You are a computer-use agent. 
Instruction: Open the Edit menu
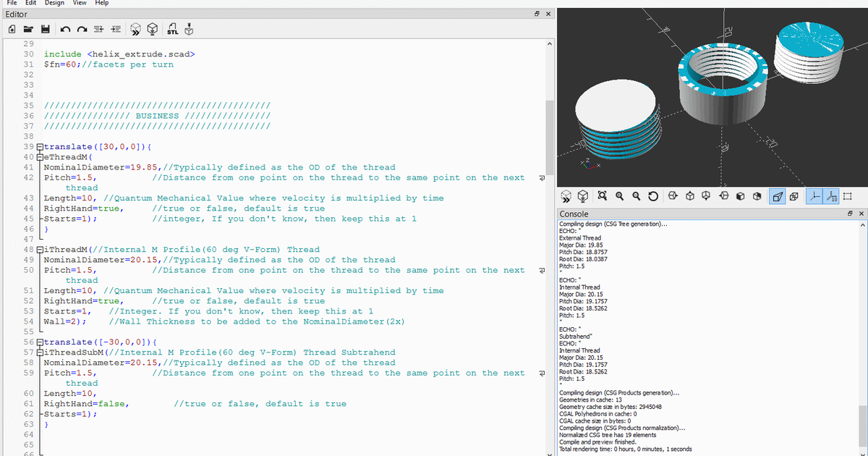(x=31, y=3)
